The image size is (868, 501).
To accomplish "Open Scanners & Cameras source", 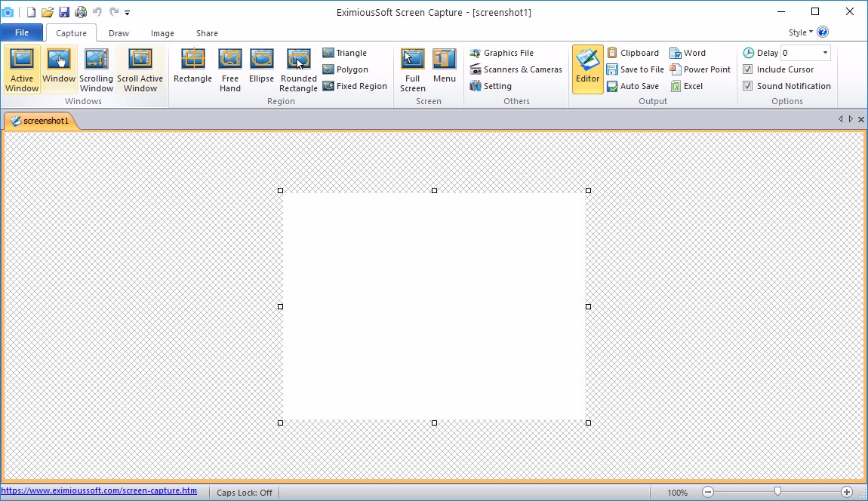I will 516,69.
